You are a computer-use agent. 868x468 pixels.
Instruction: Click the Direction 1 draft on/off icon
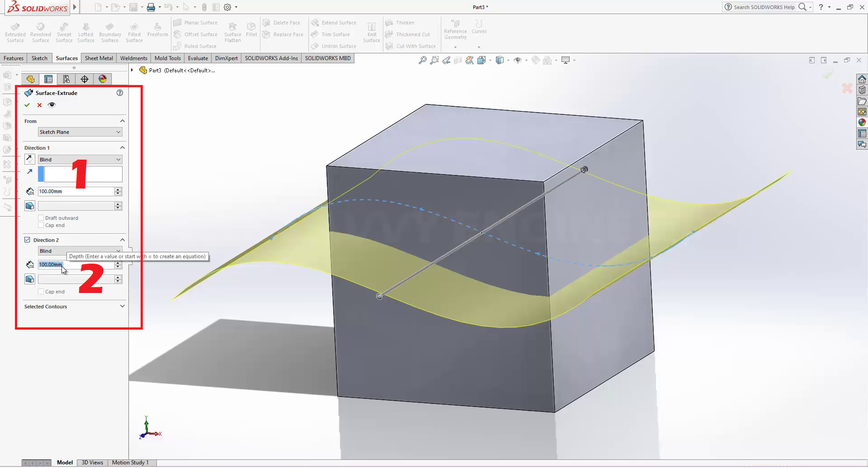(30, 206)
